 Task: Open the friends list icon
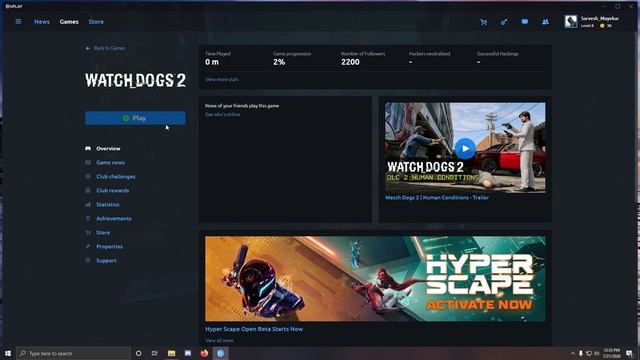[x=545, y=22]
